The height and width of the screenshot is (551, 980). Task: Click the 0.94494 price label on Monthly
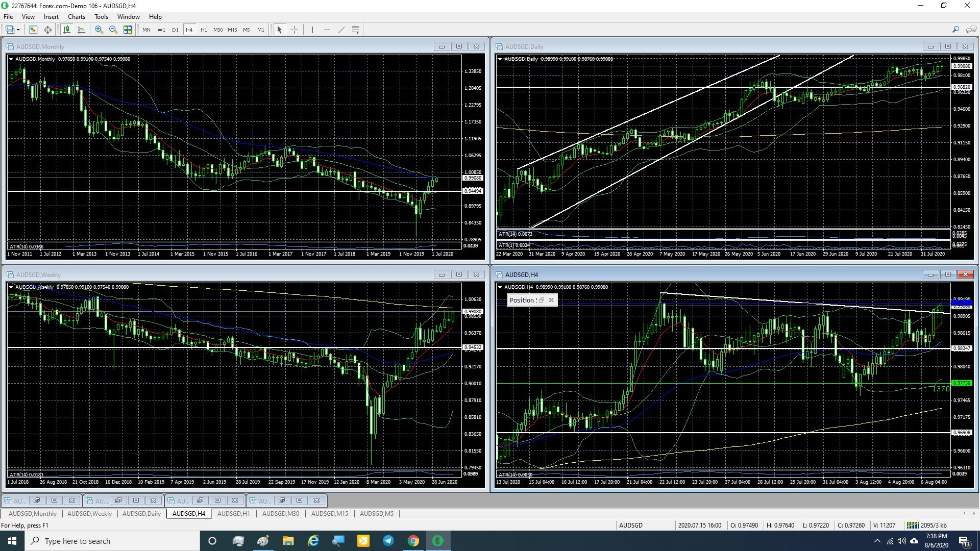(x=473, y=191)
